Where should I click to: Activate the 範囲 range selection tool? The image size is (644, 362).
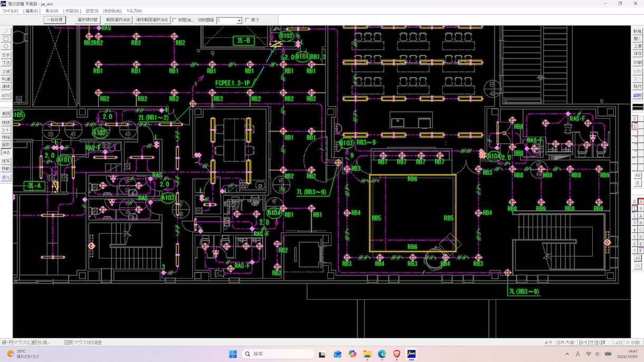[x=6, y=113]
